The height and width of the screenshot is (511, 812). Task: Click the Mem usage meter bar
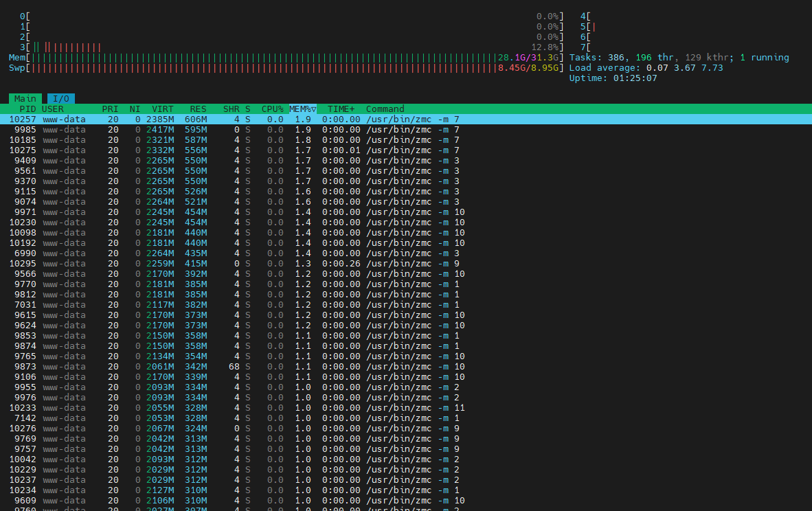[286, 58]
